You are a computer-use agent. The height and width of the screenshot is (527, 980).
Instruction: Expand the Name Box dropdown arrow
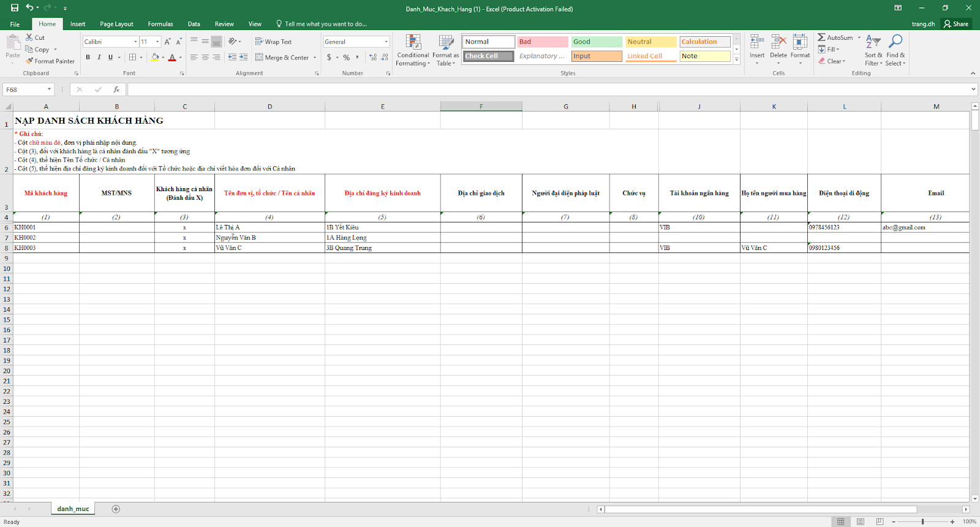(x=49, y=89)
